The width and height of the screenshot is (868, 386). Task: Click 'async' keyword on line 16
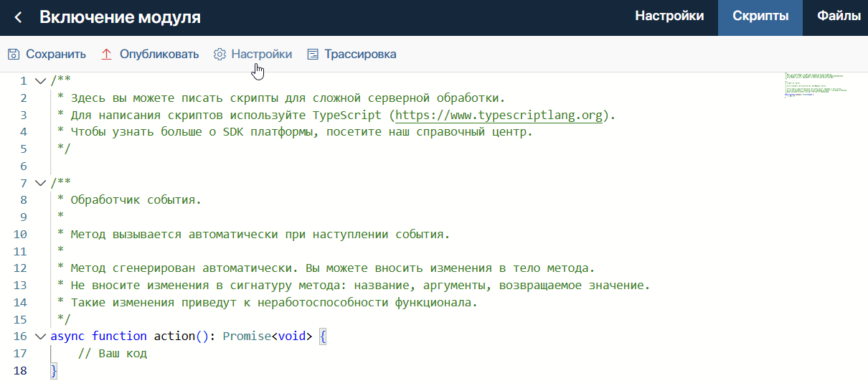(68, 336)
